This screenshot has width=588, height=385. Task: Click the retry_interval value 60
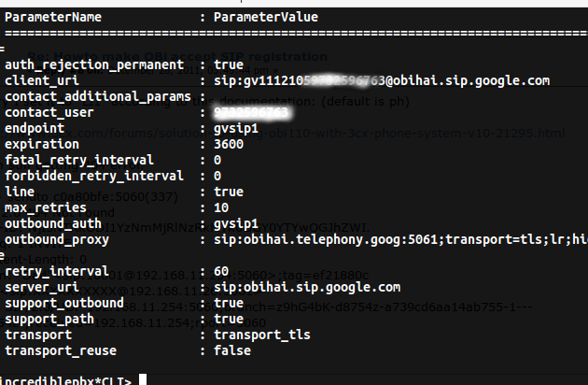(221, 271)
